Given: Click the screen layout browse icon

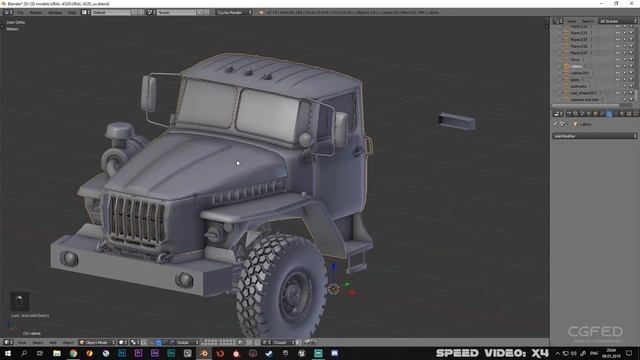Looking at the screenshot, I should pos(84,12).
